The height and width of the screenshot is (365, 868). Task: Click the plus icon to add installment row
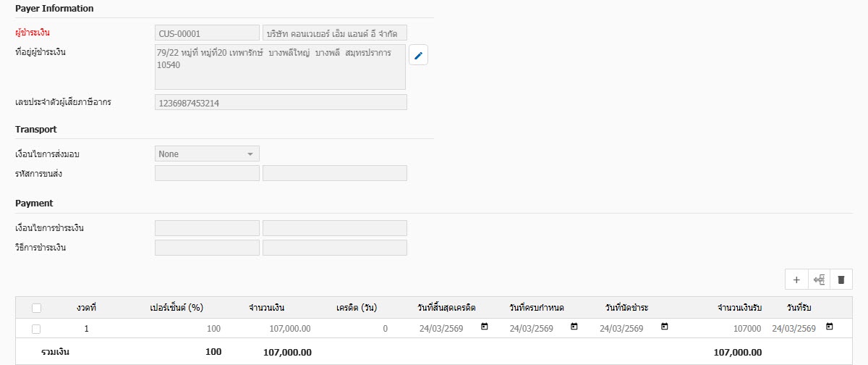coord(796,280)
